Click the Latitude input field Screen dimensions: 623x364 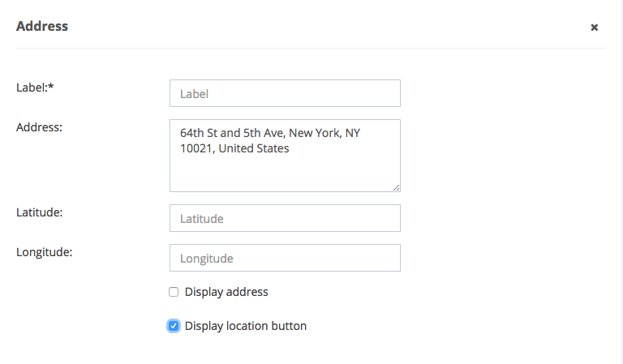pyautogui.click(x=285, y=218)
